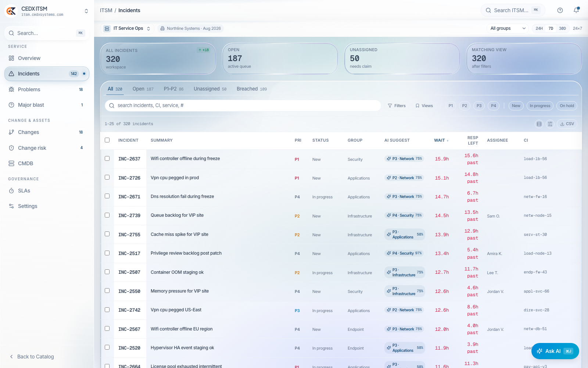Check the INC-2550 row checkbox

coord(107,290)
